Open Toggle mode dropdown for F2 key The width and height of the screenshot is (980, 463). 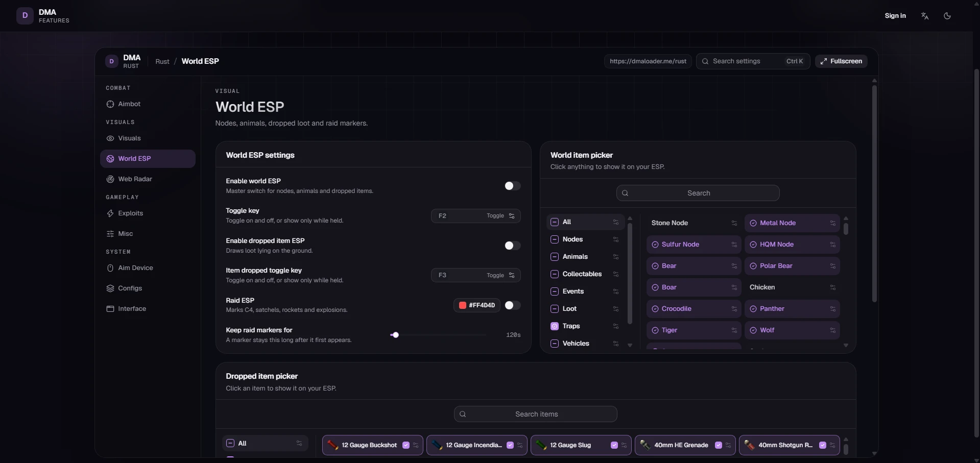coord(500,216)
